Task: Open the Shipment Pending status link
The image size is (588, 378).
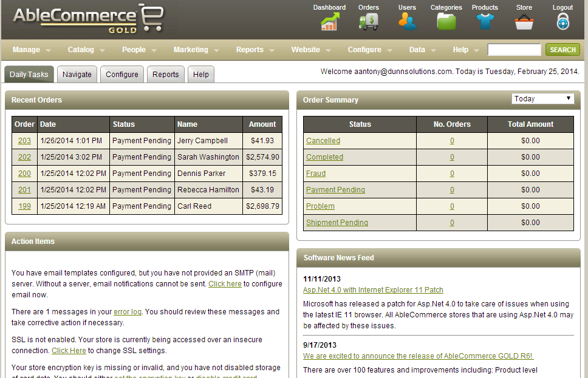Action: click(x=337, y=223)
